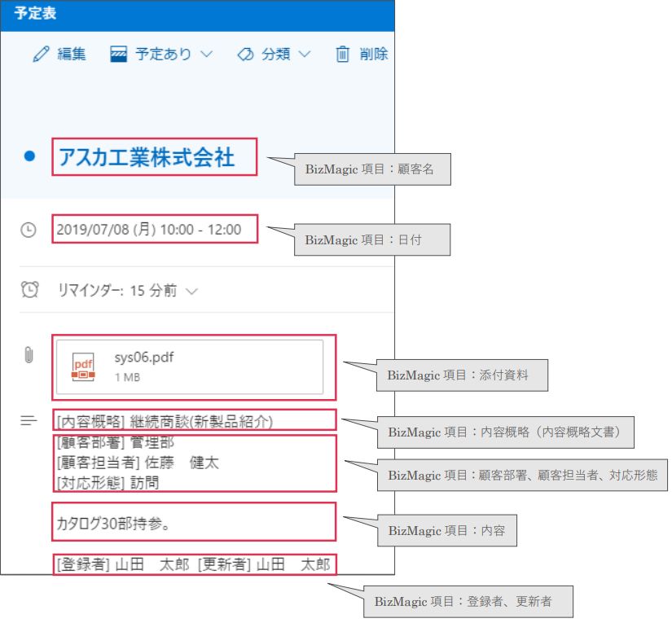Click the [対応形態] 訪問 line
The height and width of the screenshot is (623, 672).
pos(108,483)
